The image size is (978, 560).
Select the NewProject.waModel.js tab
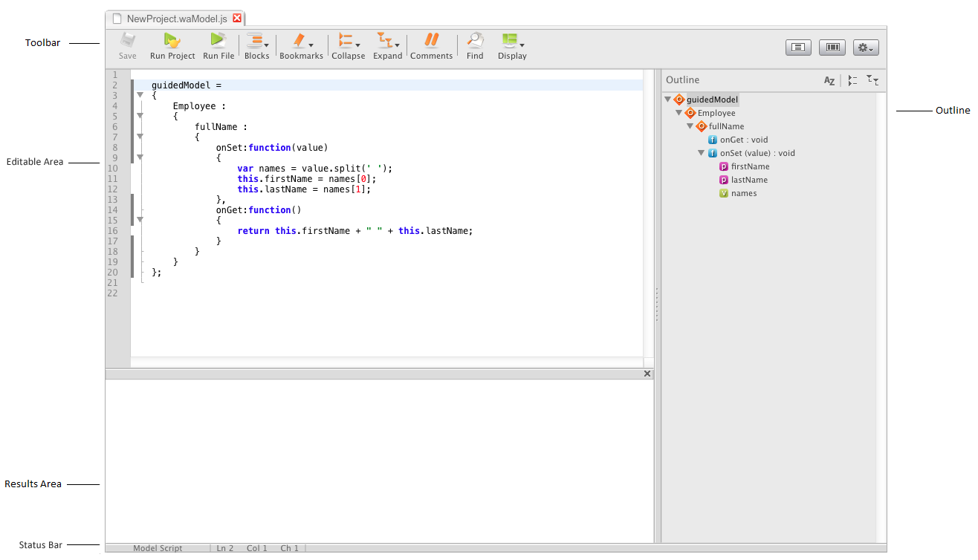coord(175,18)
